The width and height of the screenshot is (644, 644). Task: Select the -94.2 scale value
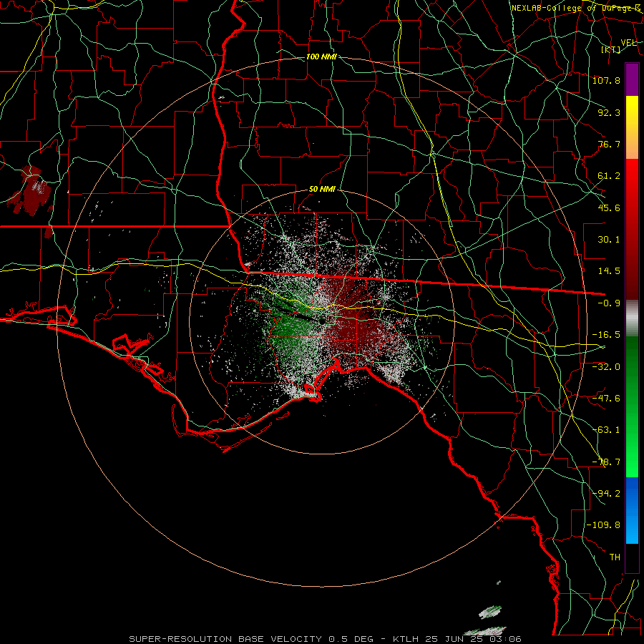click(x=606, y=494)
